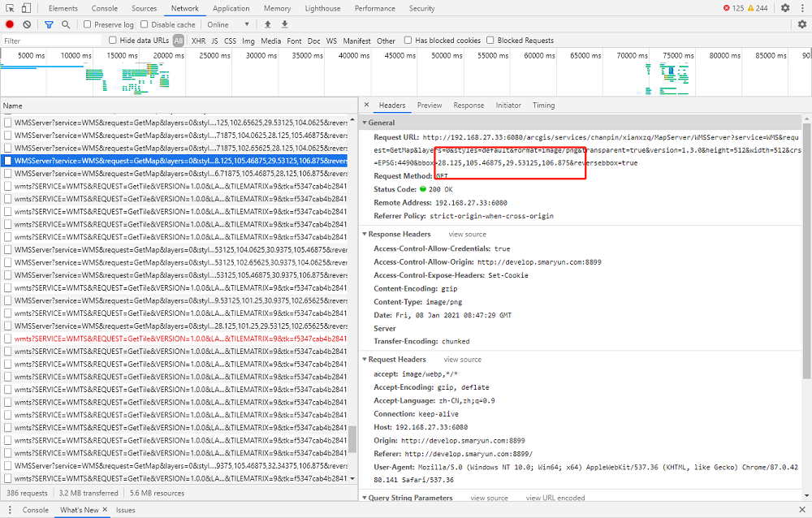Open the Initiator tab

pos(508,106)
